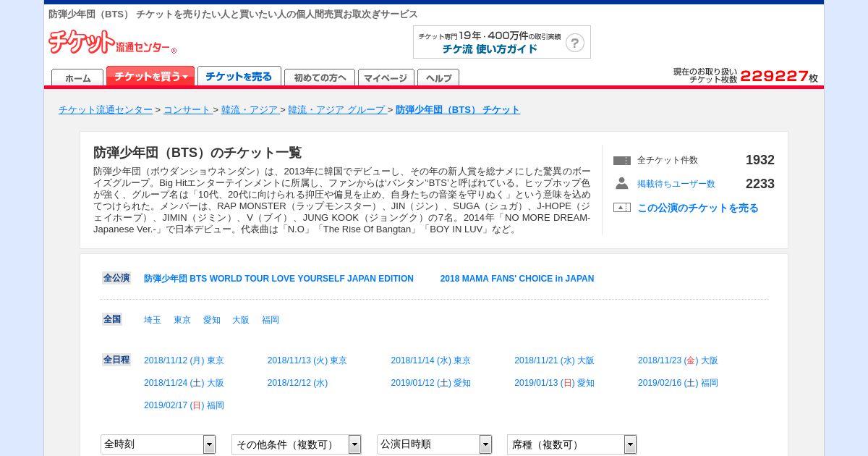Click コンサート breadcrumb link
The height and width of the screenshot is (456, 868).
click(187, 110)
